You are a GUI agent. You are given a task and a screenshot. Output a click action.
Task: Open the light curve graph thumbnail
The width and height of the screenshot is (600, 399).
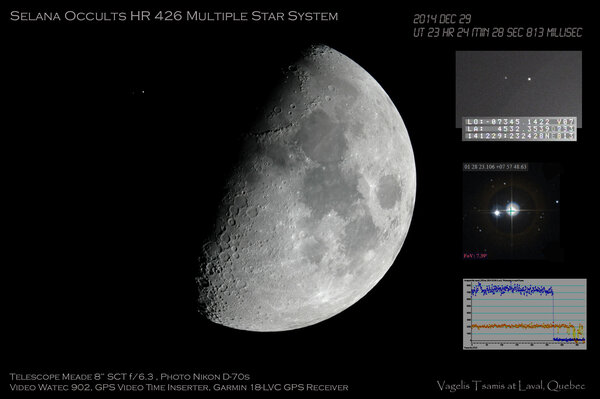[525, 314]
